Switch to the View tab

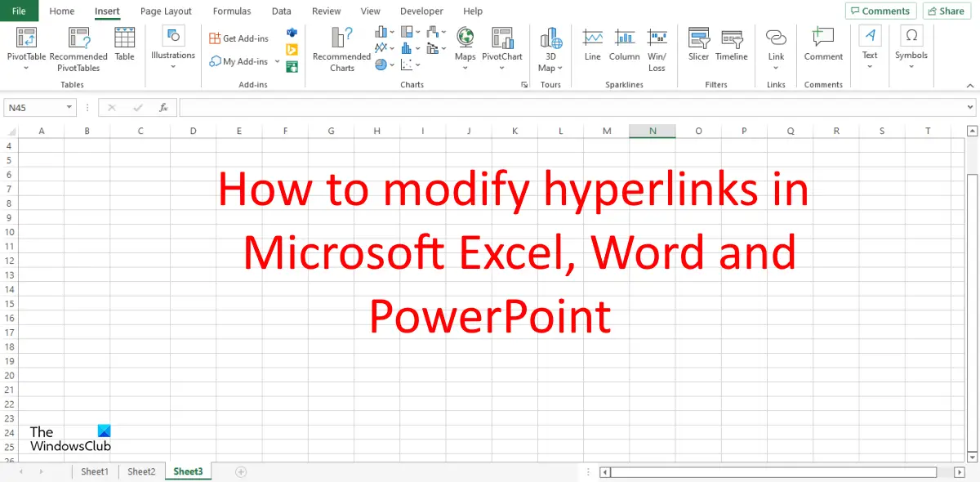pyautogui.click(x=371, y=11)
